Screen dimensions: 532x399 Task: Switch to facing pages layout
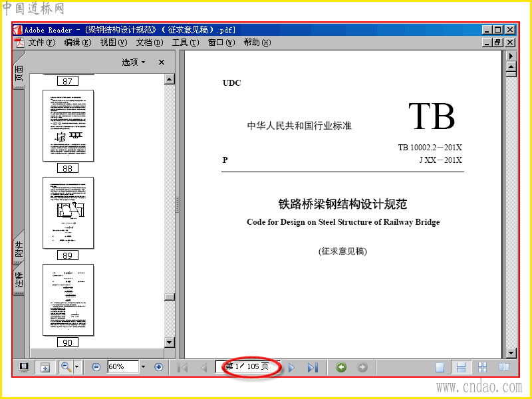coord(504,367)
